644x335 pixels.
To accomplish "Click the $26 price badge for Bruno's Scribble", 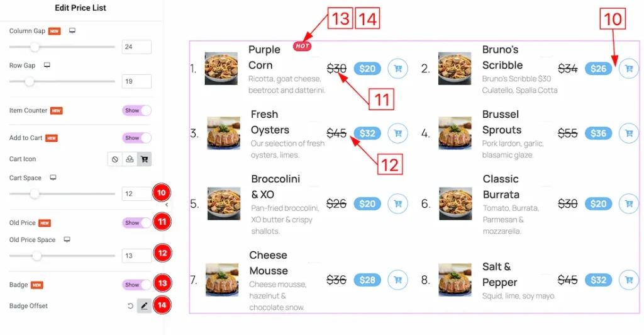I will pyautogui.click(x=598, y=68).
